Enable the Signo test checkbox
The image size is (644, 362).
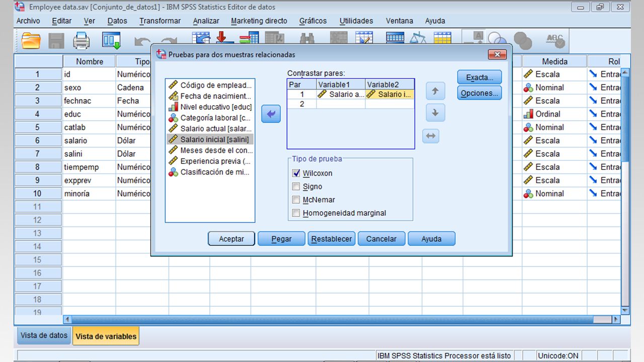(296, 187)
